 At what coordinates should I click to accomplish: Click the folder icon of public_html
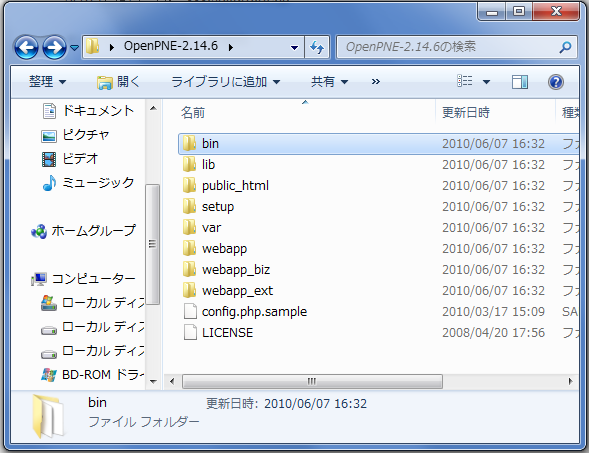(x=190, y=185)
